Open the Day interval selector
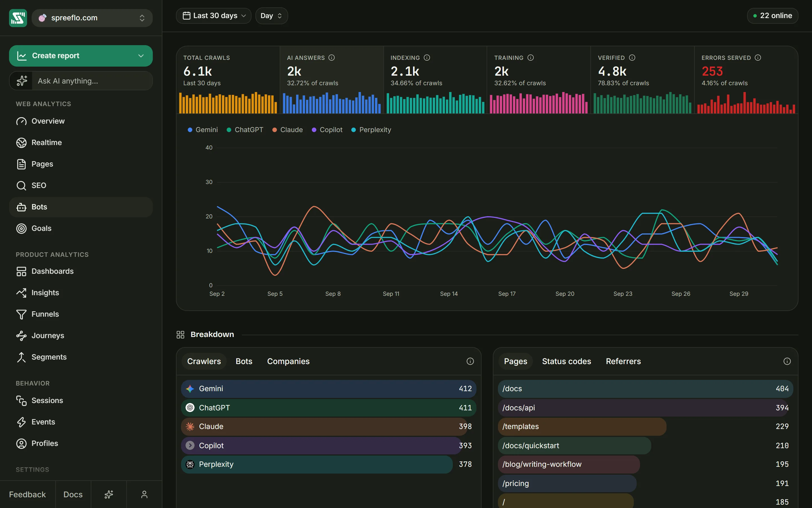 point(272,16)
